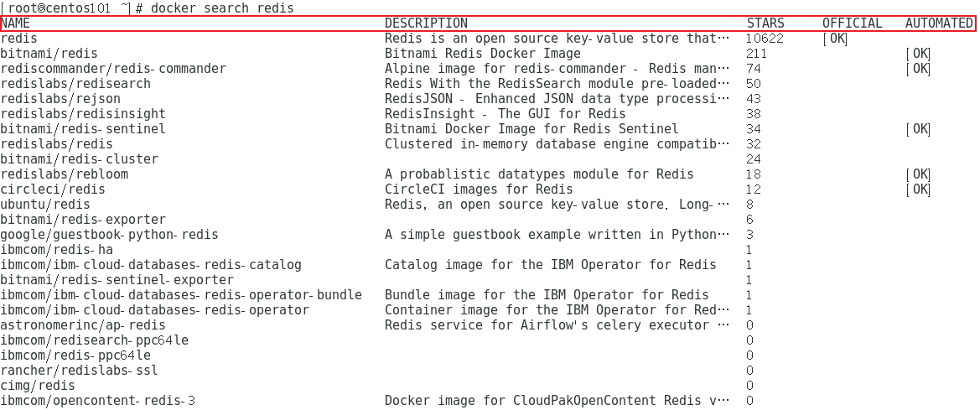
Task: Click the NAME column header
Action: [x=15, y=23]
